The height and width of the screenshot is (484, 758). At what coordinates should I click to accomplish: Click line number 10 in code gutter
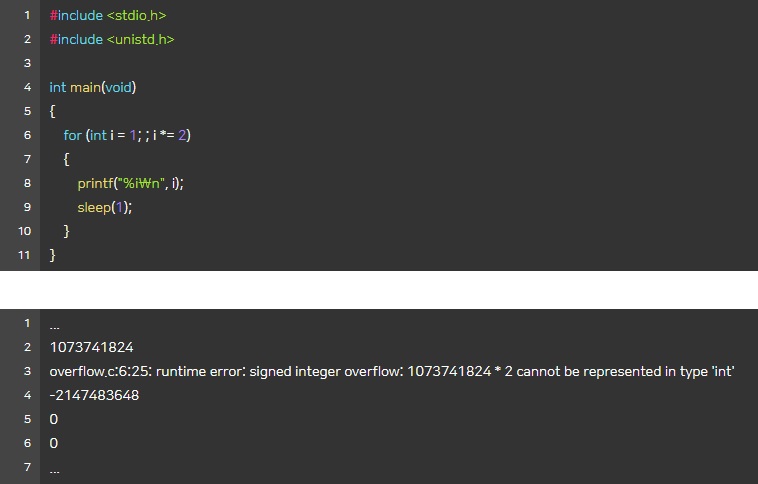pos(25,231)
